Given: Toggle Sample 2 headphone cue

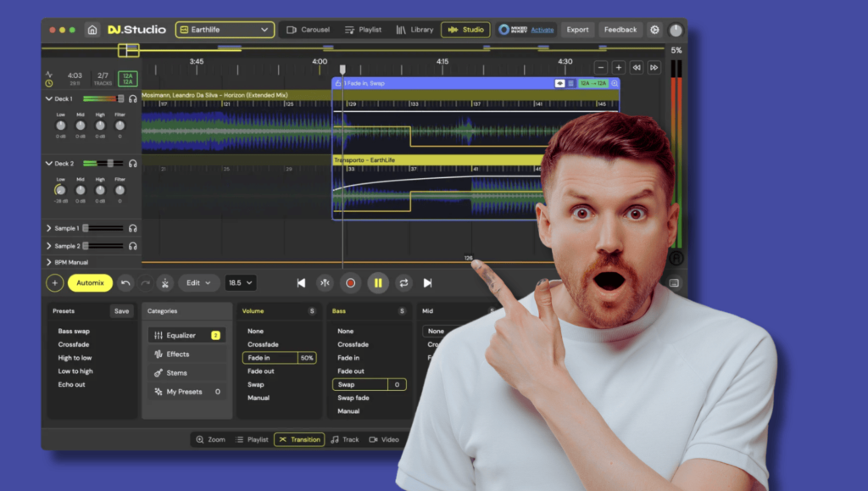Looking at the screenshot, I should [x=133, y=246].
